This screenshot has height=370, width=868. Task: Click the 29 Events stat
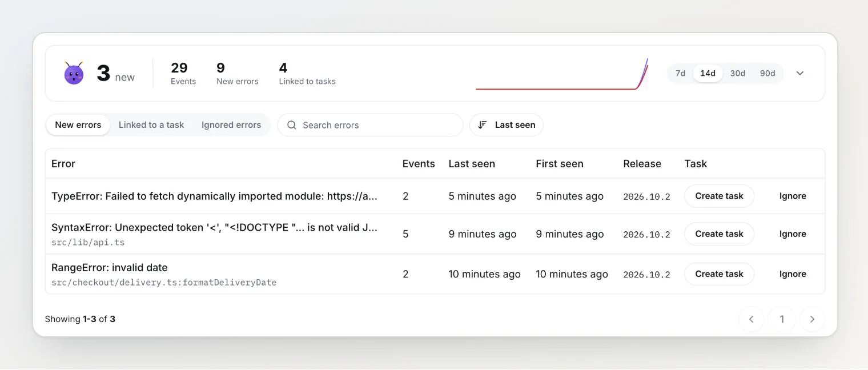pos(183,74)
